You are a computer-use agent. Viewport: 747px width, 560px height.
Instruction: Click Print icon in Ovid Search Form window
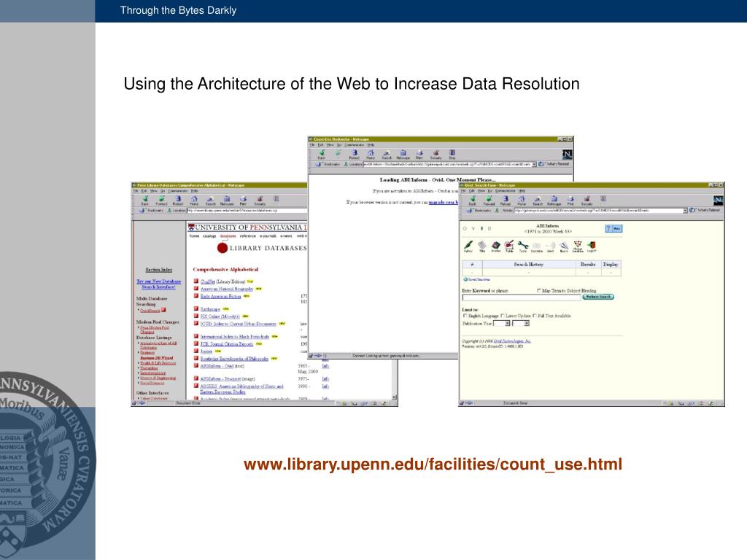pos(570,200)
